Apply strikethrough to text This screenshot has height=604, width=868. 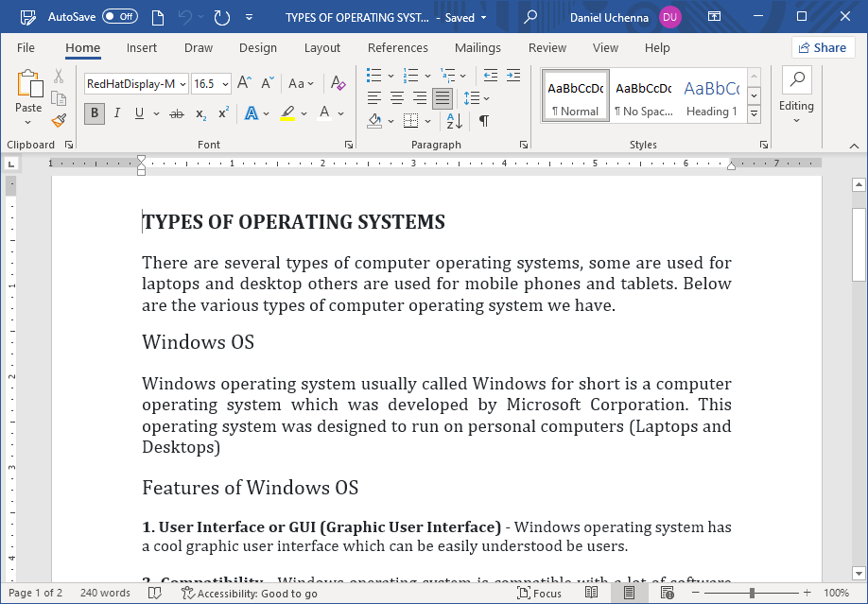pyautogui.click(x=176, y=113)
